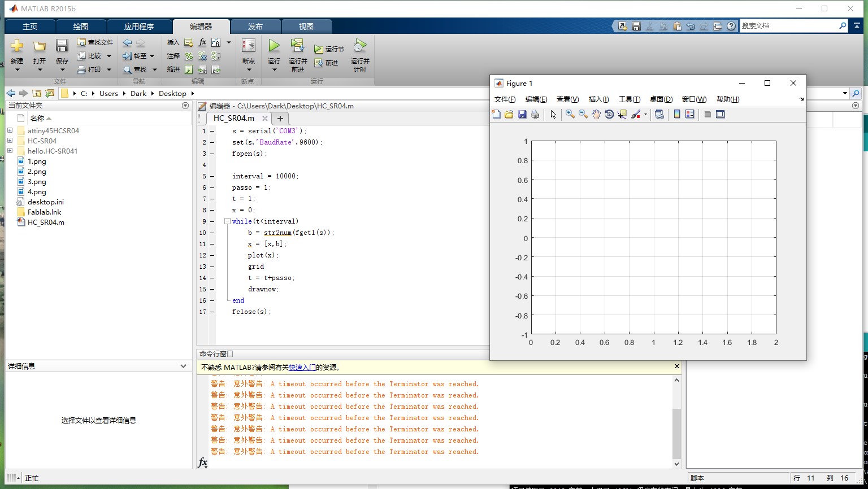Collapse the details (详细信息) panel chevron
Viewport: 868px width, 489px height.
click(183, 366)
